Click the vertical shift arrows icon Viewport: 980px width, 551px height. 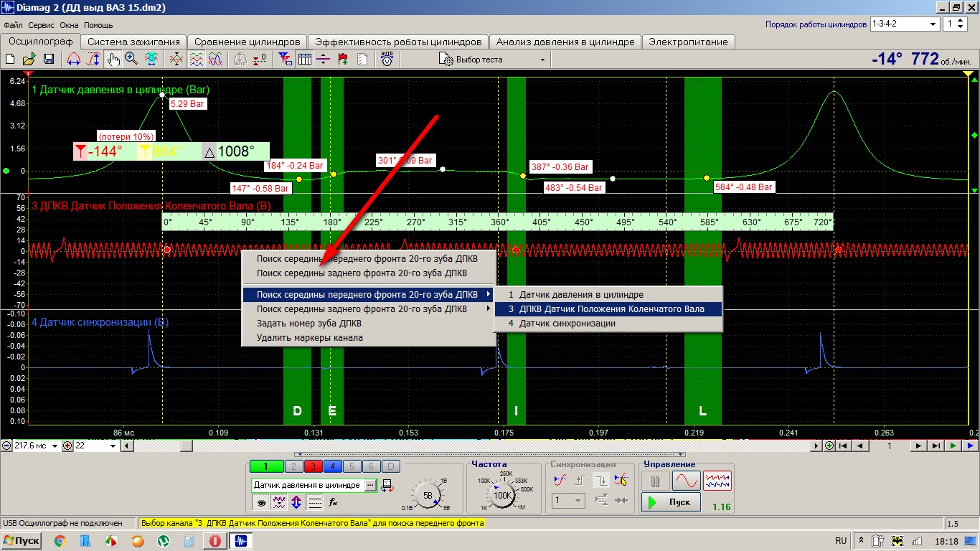point(297,502)
